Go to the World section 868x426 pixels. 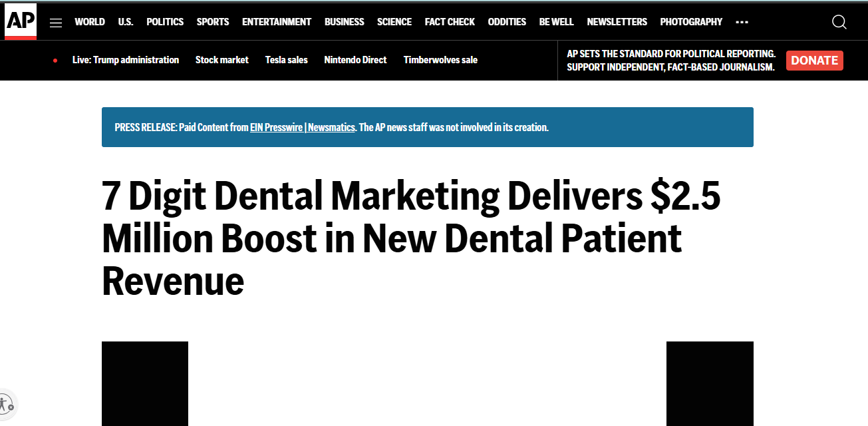point(90,22)
